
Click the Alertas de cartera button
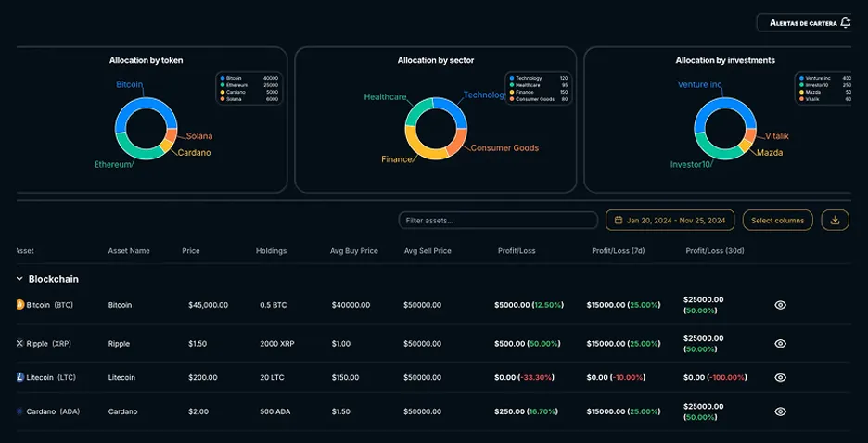click(803, 22)
